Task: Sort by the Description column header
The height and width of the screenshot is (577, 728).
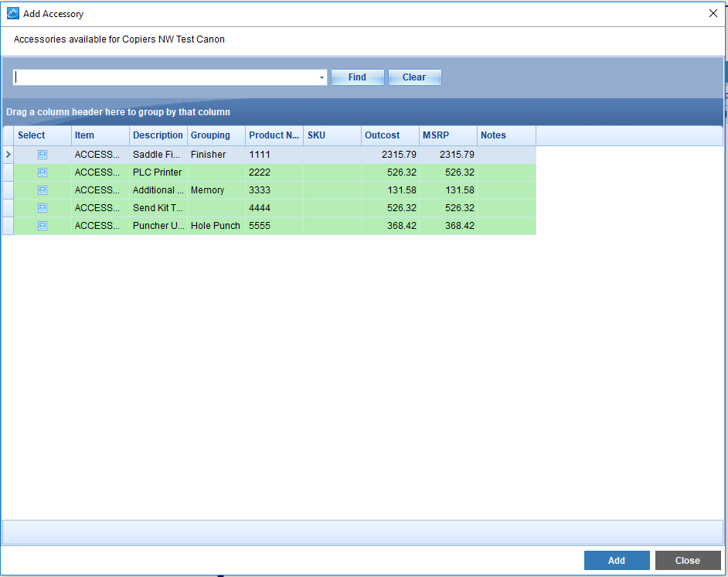Action: (x=158, y=135)
